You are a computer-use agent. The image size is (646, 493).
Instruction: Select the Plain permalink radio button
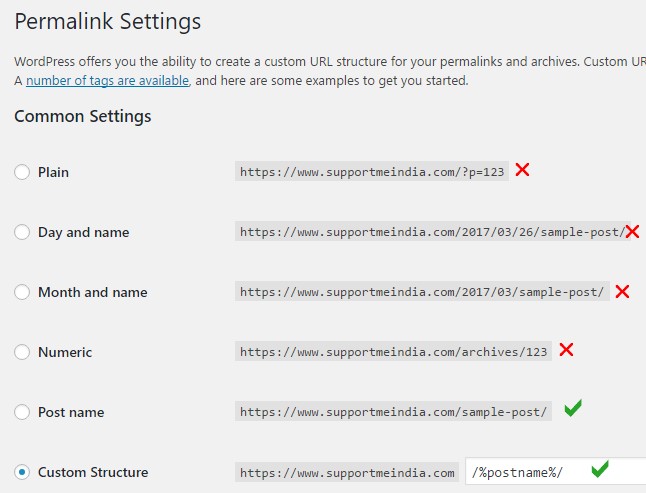(22, 172)
